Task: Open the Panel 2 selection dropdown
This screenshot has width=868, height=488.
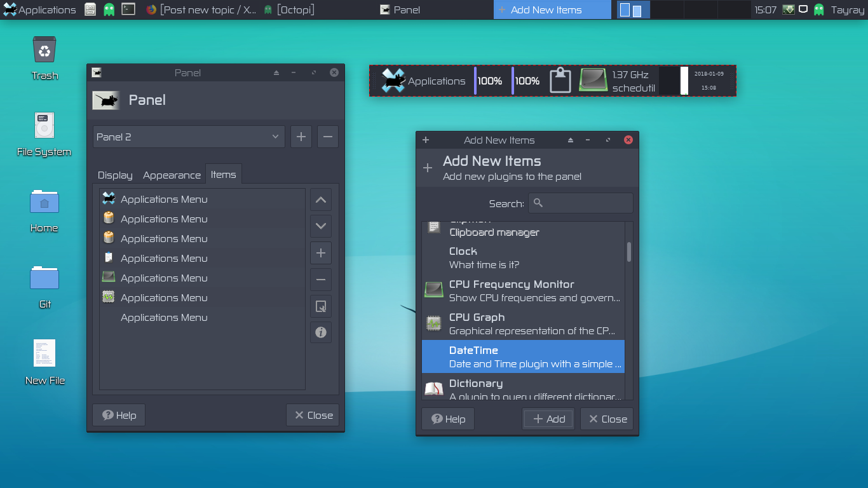Action: coord(189,137)
